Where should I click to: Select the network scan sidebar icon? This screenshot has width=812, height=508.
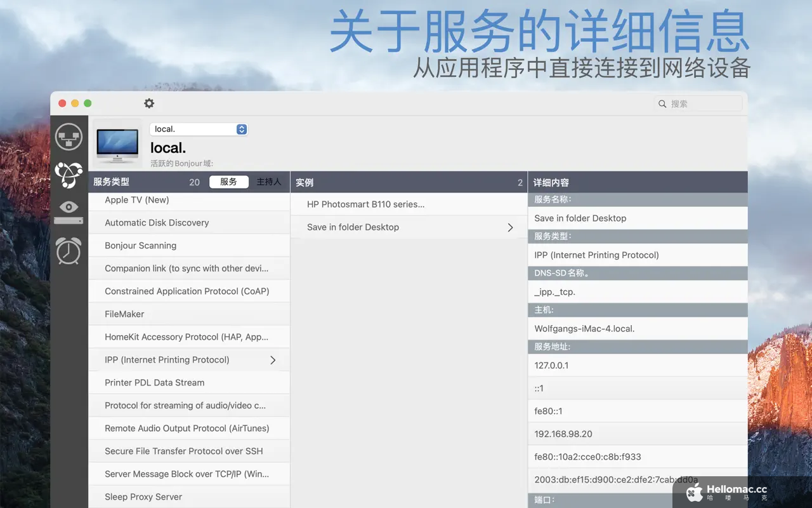[69, 137]
